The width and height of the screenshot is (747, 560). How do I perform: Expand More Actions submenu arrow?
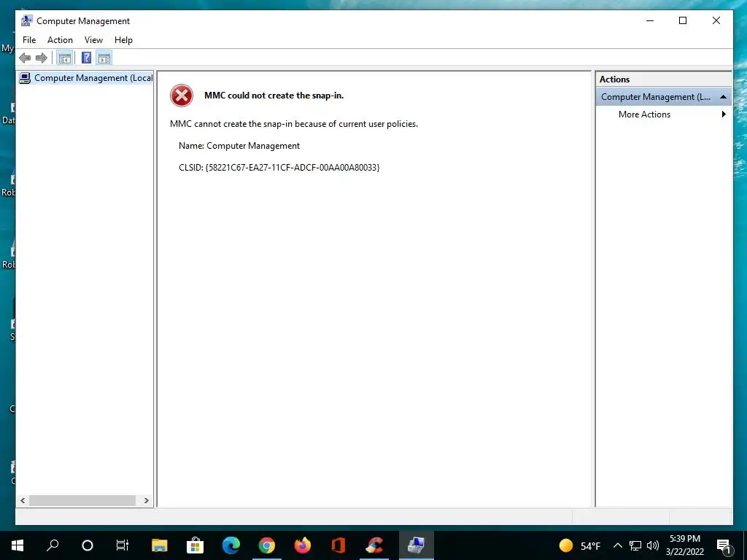click(x=724, y=114)
